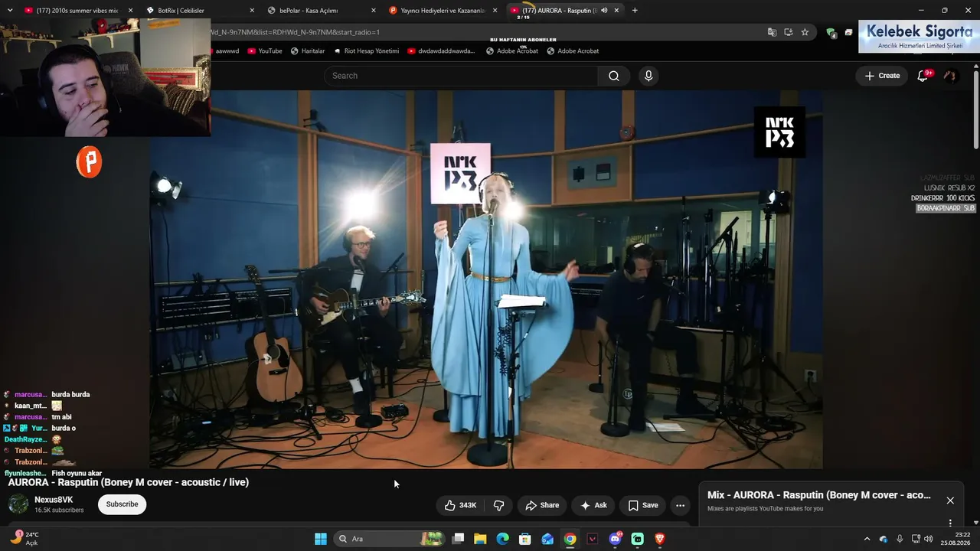The width and height of the screenshot is (980, 551).
Task: Open the weather widget showing 24°C
Action: coord(24,538)
